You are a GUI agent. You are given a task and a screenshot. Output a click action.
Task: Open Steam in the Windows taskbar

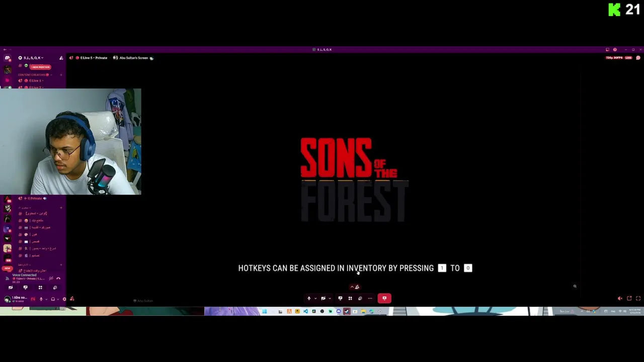pos(347,311)
